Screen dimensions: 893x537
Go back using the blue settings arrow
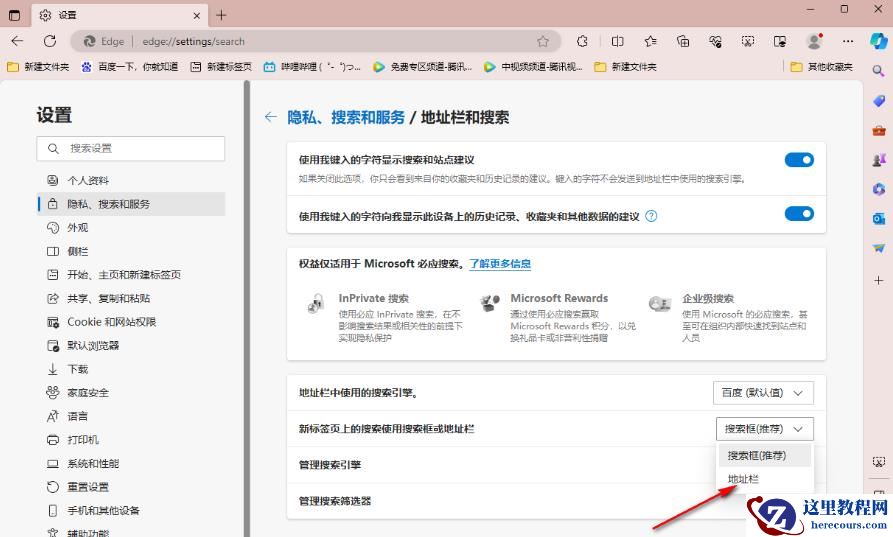tap(271, 117)
